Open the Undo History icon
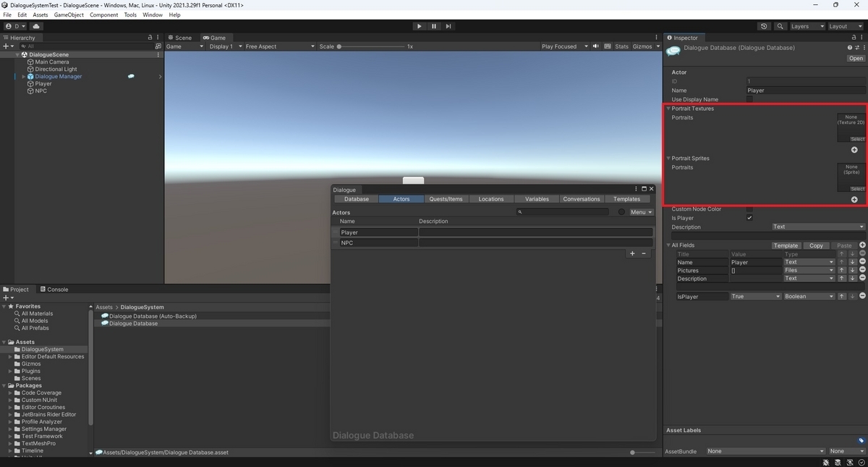 (x=765, y=26)
